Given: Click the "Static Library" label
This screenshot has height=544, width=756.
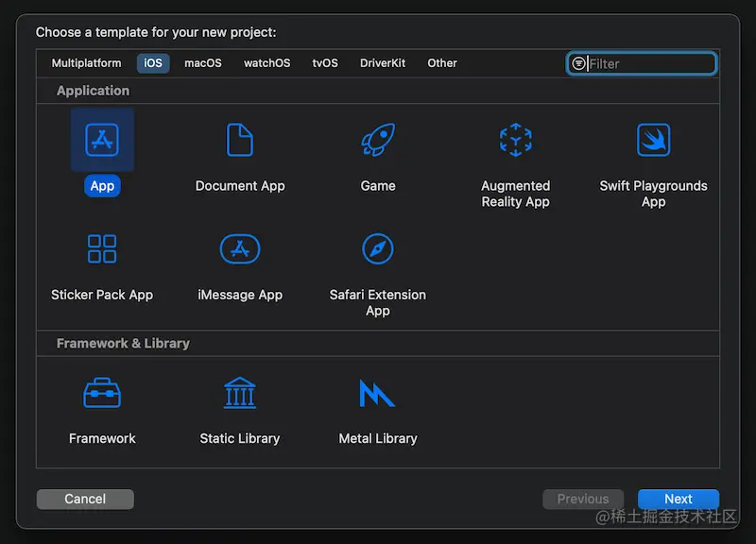Looking at the screenshot, I should (240, 438).
